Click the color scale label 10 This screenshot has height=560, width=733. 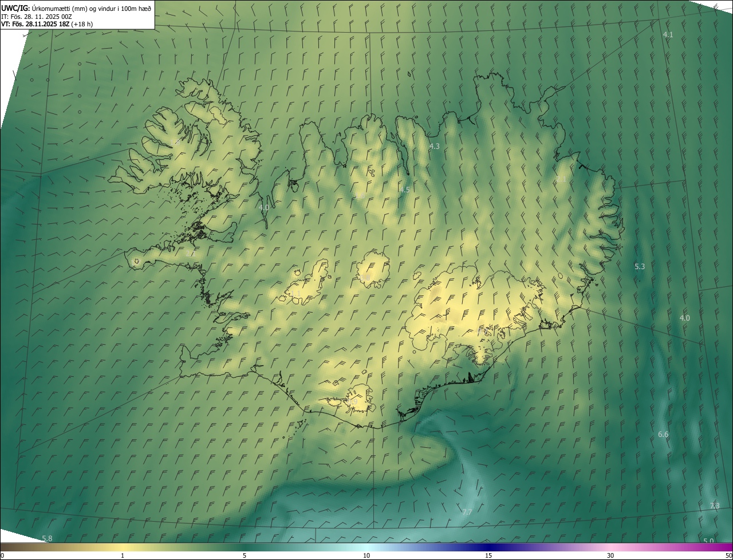tap(366, 556)
